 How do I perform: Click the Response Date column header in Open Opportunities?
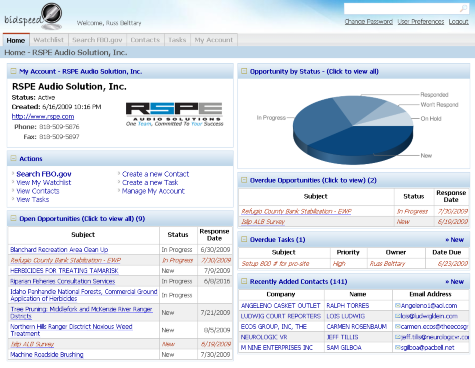214,235
